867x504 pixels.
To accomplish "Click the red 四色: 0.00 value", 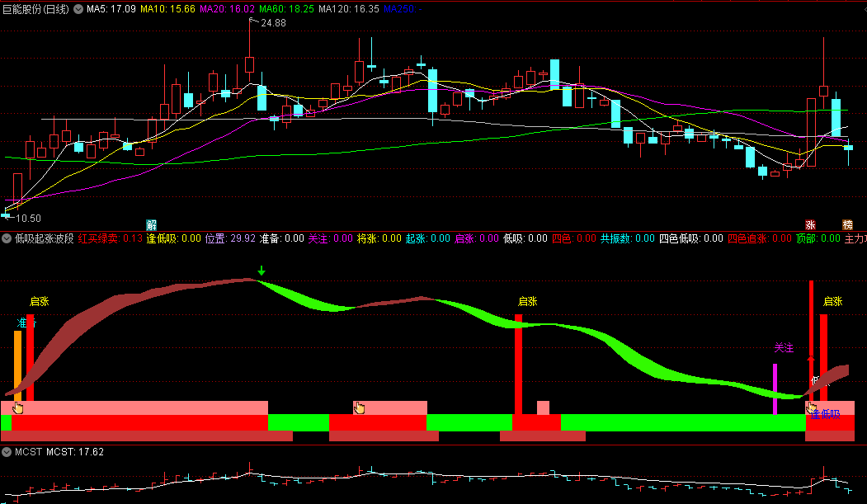I will [x=574, y=238].
